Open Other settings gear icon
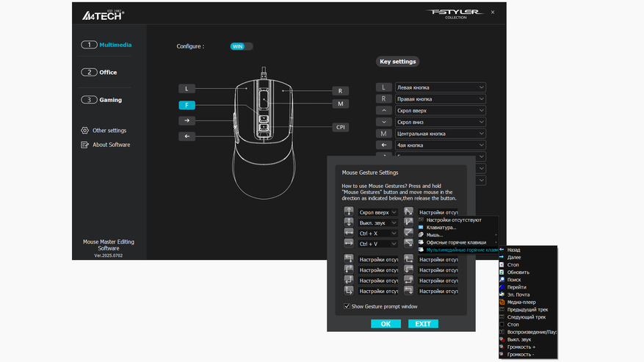 point(84,130)
